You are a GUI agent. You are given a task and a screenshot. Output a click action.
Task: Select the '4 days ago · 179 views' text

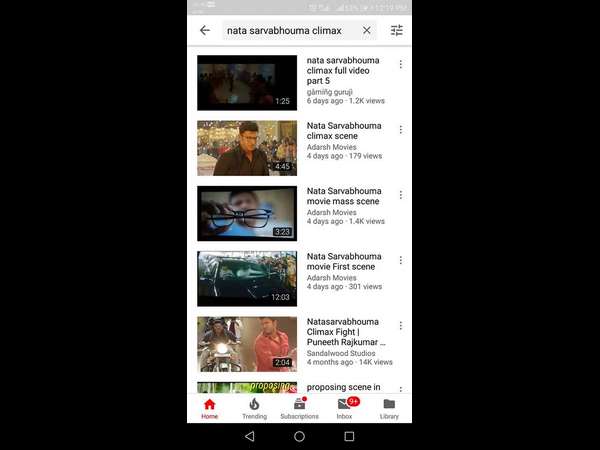tap(344, 156)
